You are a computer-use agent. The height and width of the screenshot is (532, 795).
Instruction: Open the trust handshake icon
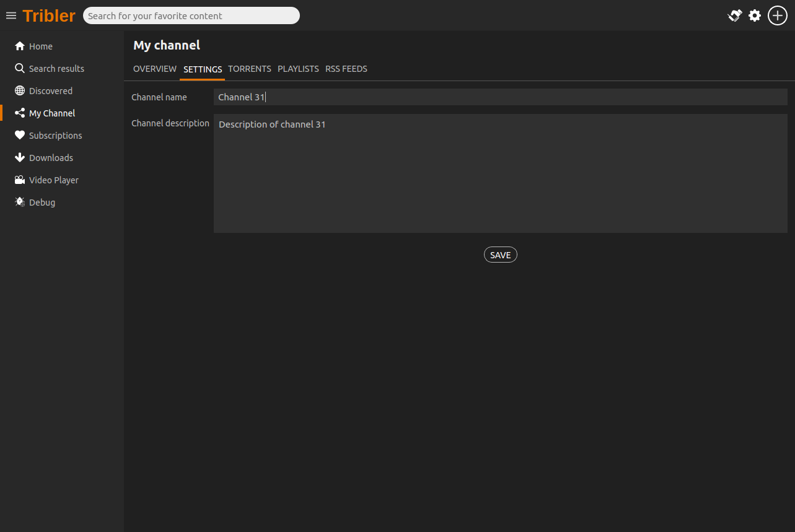734,15
